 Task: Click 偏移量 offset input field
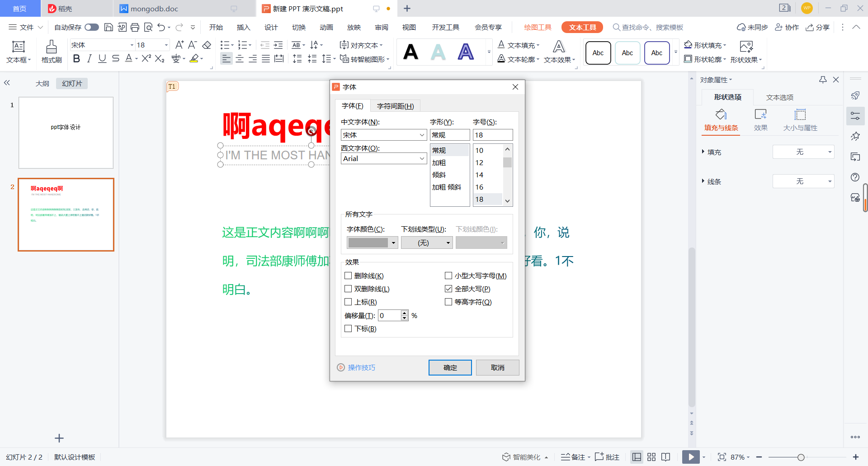390,315
